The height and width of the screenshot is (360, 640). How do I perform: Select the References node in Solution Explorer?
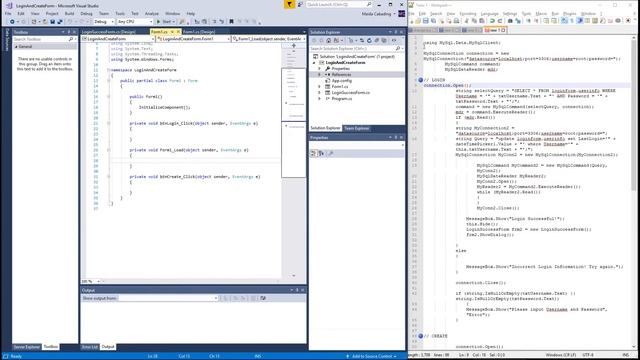click(x=341, y=75)
